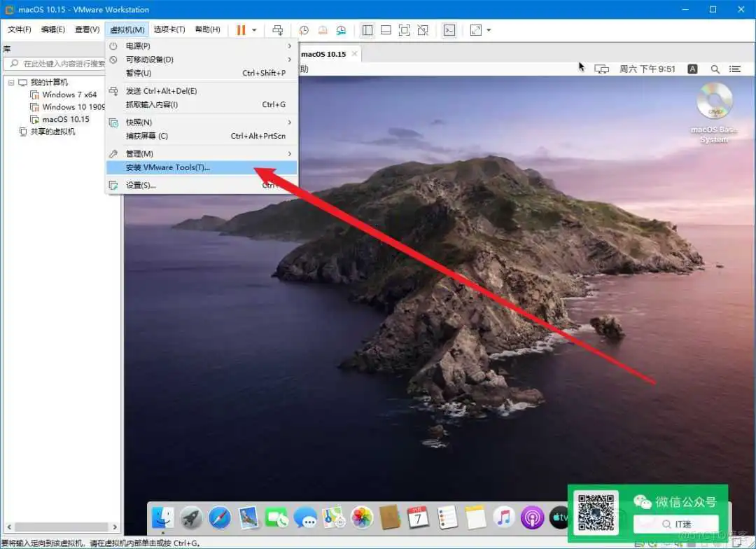Viewport: 756px width, 549px height.
Task: Take a snapshot via the snapshot toolbar icon
Action: (x=303, y=29)
